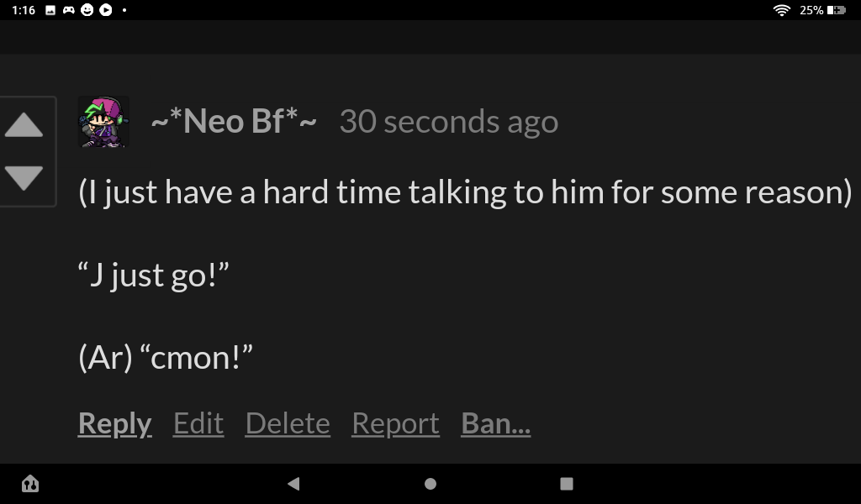
Task: Tap the game controller notification icon
Action: point(69,10)
